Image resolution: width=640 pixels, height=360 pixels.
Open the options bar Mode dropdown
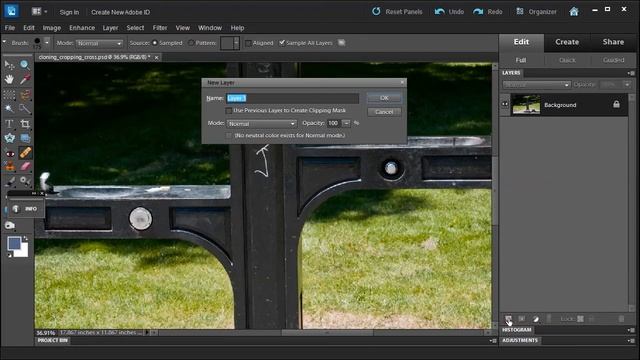(x=99, y=43)
